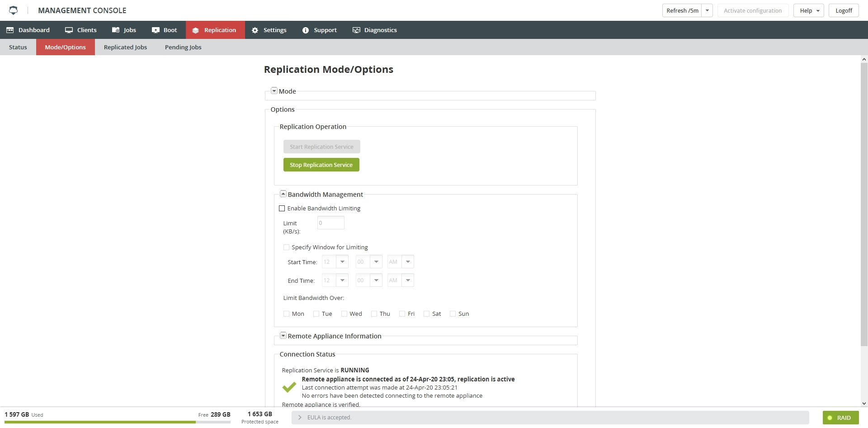
Task: Click the Settings gear icon
Action: (255, 30)
